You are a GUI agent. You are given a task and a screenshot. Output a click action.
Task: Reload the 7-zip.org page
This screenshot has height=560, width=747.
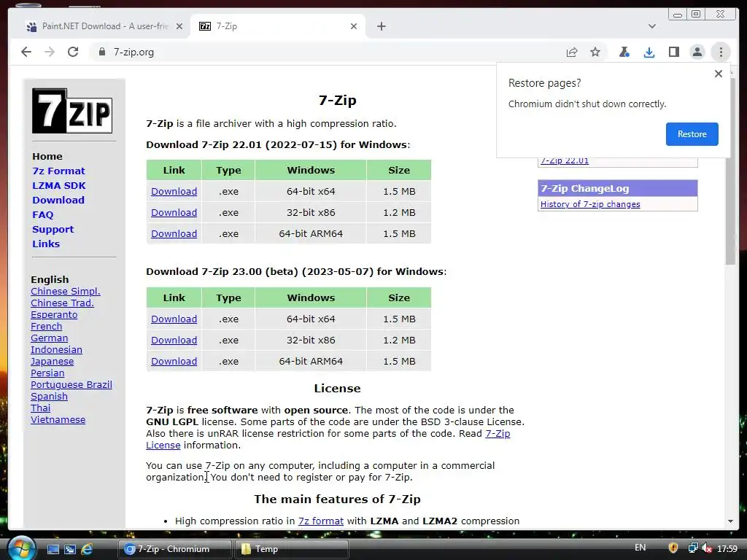(73, 52)
